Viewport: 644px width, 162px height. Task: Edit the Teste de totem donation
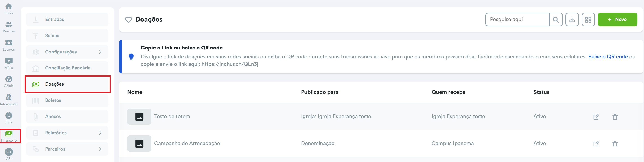tap(596, 117)
